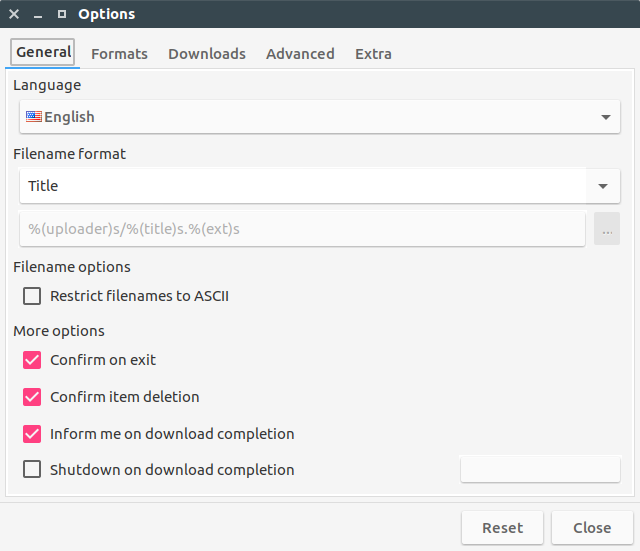Click the Close button
640x551 pixels.
pyautogui.click(x=592, y=528)
